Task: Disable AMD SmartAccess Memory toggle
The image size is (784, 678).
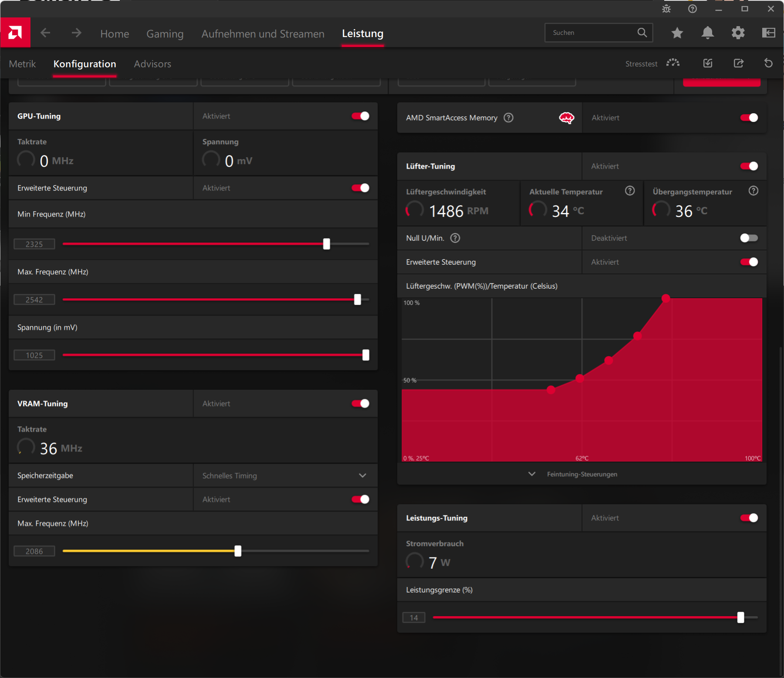Action: click(749, 118)
